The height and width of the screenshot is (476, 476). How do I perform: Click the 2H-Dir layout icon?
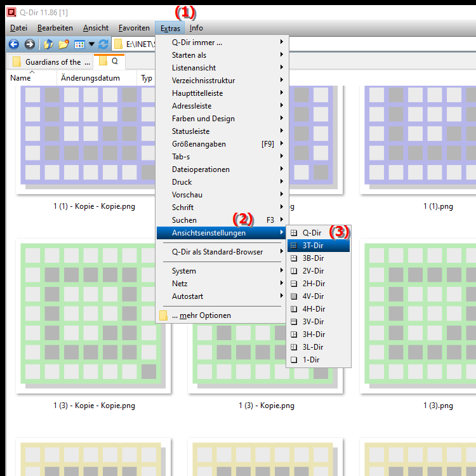coord(294,284)
